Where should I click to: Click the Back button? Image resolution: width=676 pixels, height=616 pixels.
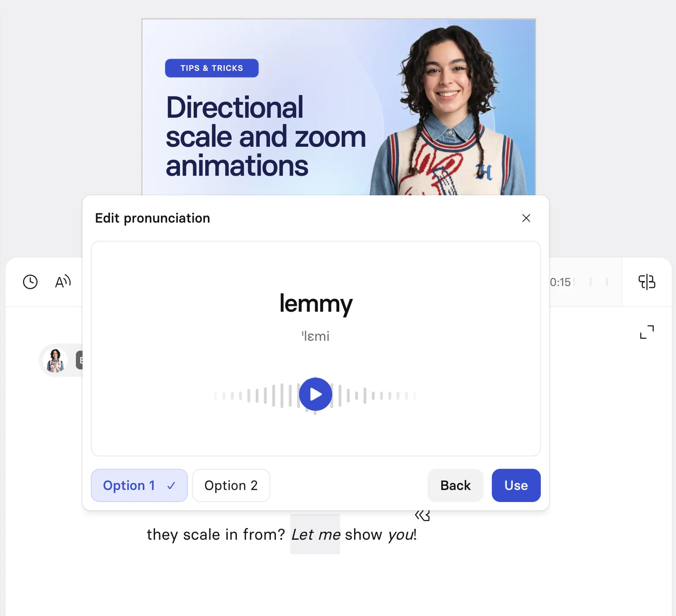[455, 486]
